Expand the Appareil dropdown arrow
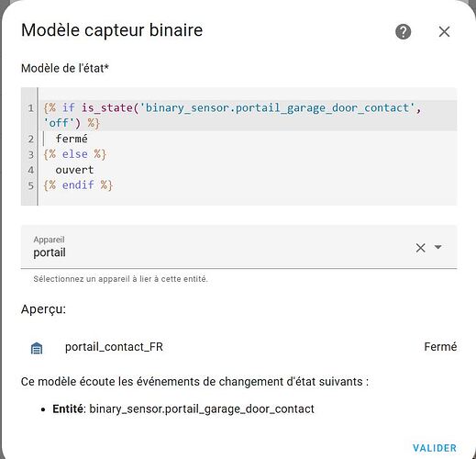The width and height of the screenshot is (476, 459). click(437, 247)
